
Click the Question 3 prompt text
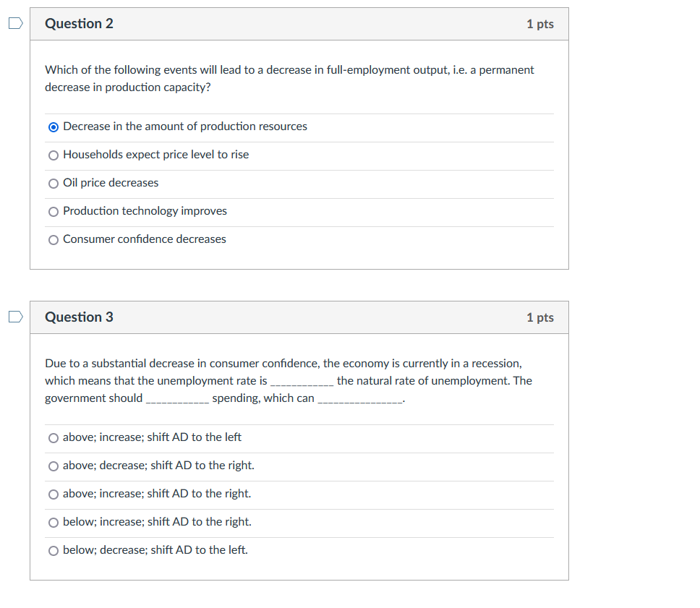(x=289, y=380)
